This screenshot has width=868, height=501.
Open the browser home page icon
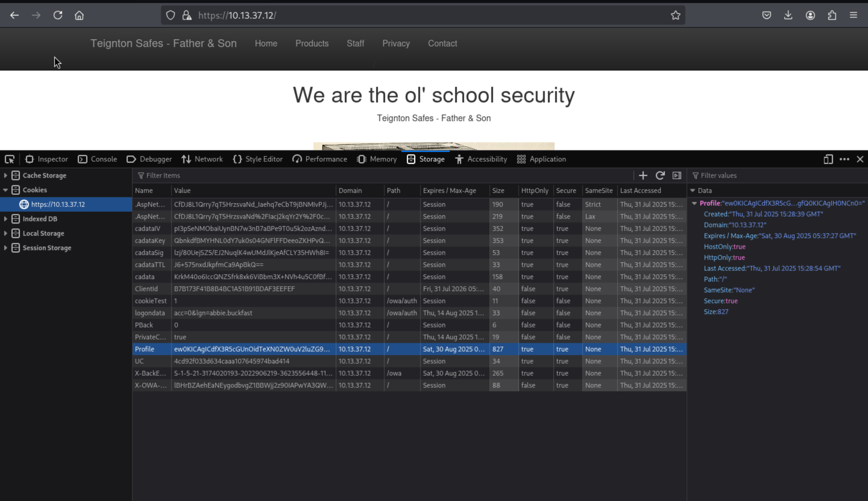[79, 15]
